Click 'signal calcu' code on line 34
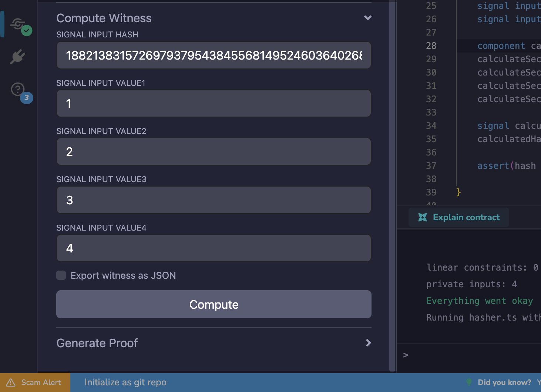 [x=509, y=125]
